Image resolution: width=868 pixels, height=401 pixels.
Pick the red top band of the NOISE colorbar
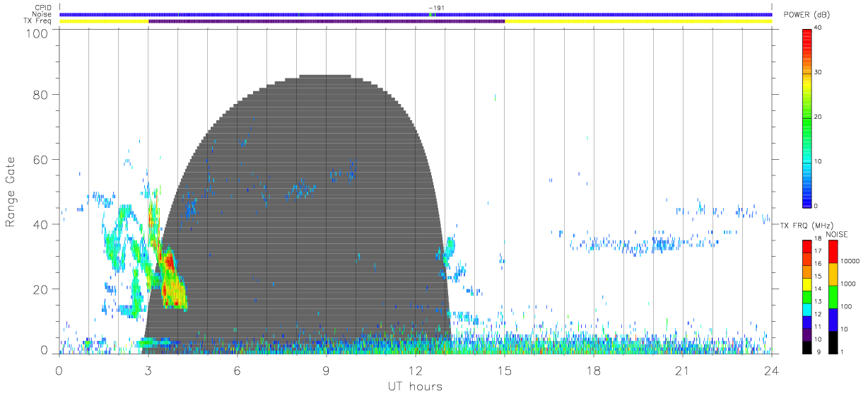[833, 252]
